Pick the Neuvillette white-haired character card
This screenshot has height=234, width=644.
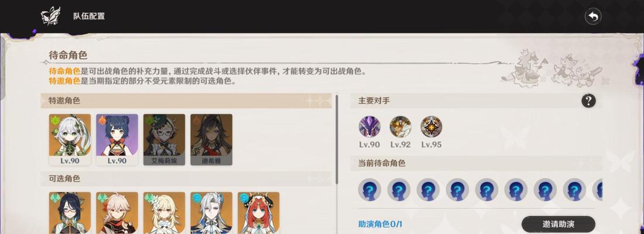click(211, 213)
